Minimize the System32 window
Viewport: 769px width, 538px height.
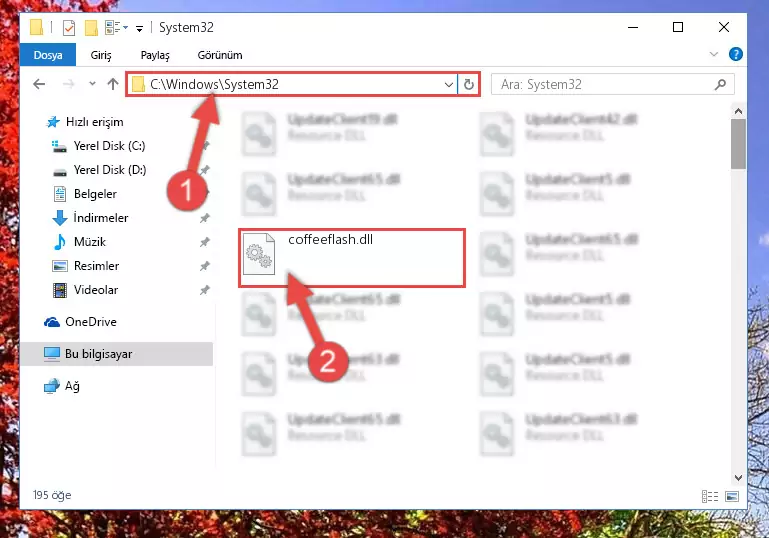click(x=633, y=27)
